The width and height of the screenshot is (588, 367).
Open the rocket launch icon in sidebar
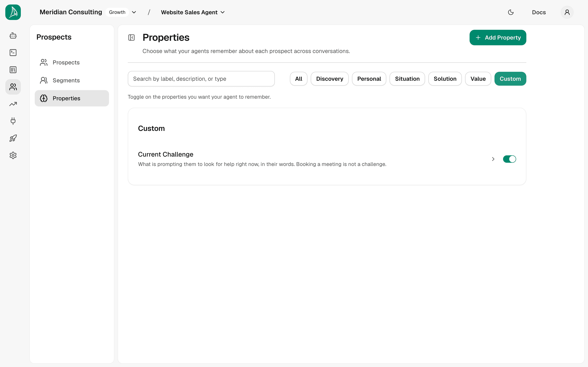point(13,138)
